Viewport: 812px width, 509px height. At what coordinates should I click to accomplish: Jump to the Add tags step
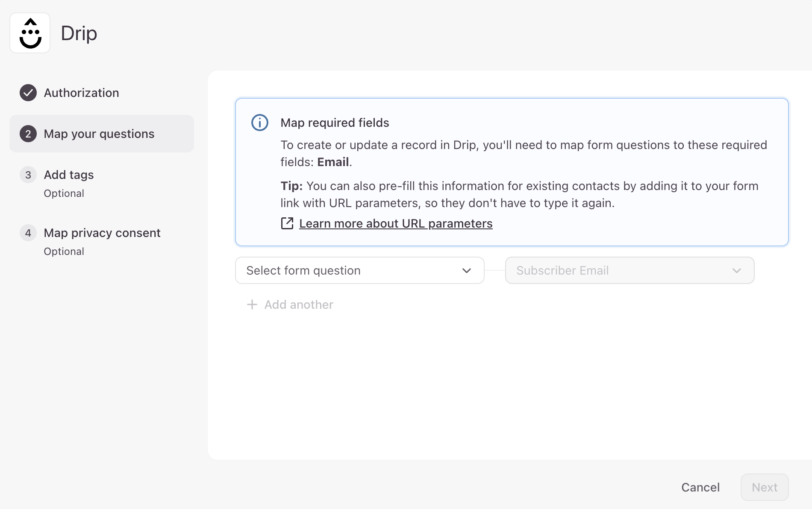[102, 183]
